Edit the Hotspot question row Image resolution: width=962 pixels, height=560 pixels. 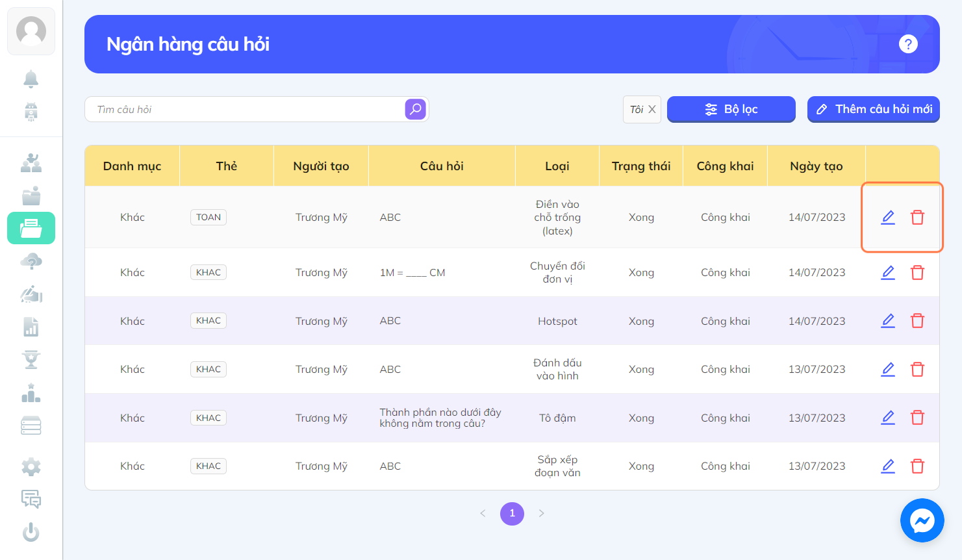[x=888, y=320]
